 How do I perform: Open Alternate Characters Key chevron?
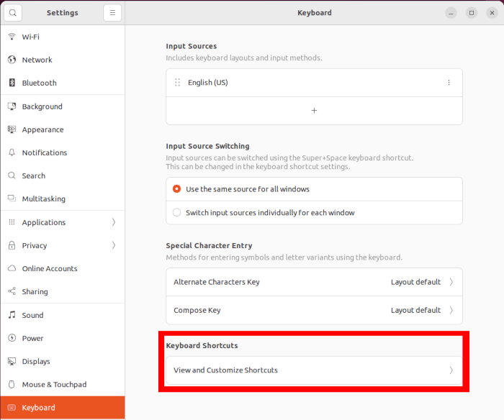451,282
